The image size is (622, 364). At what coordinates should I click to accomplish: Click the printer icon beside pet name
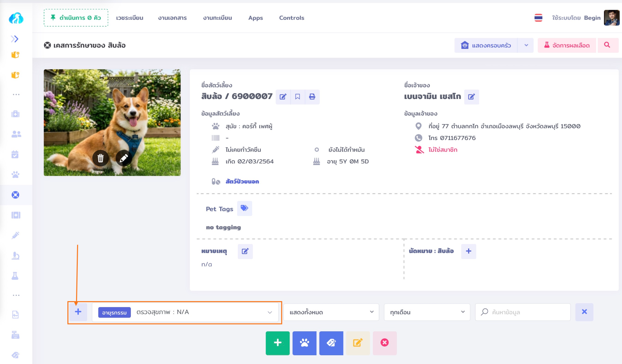tap(312, 97)
